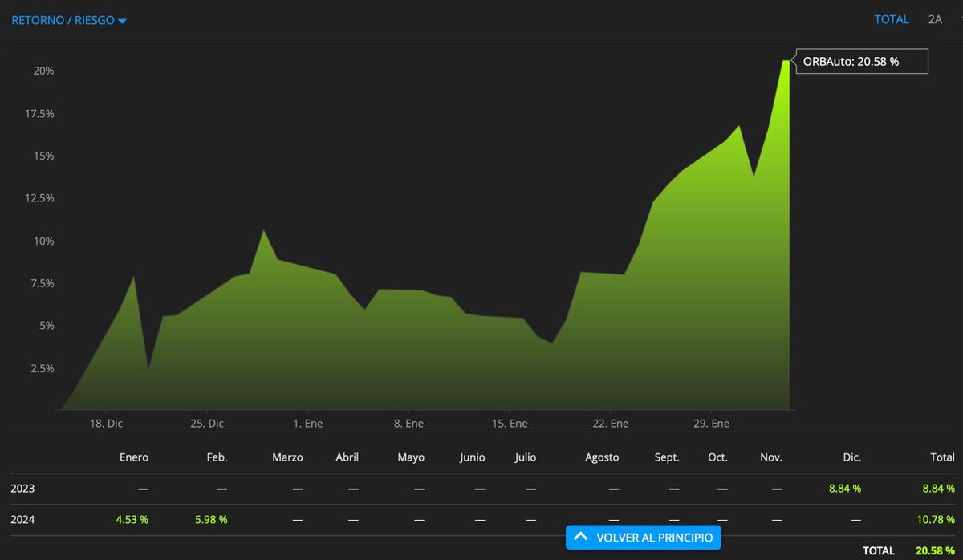Select the TOTAL time range tab
963x560 pixels.
[892, 19]
